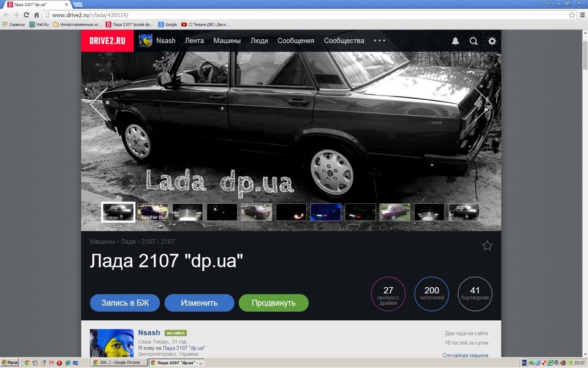Click Nsash large profile photo
The width and height of the screenshot is (588, 368).
point(111,343)
